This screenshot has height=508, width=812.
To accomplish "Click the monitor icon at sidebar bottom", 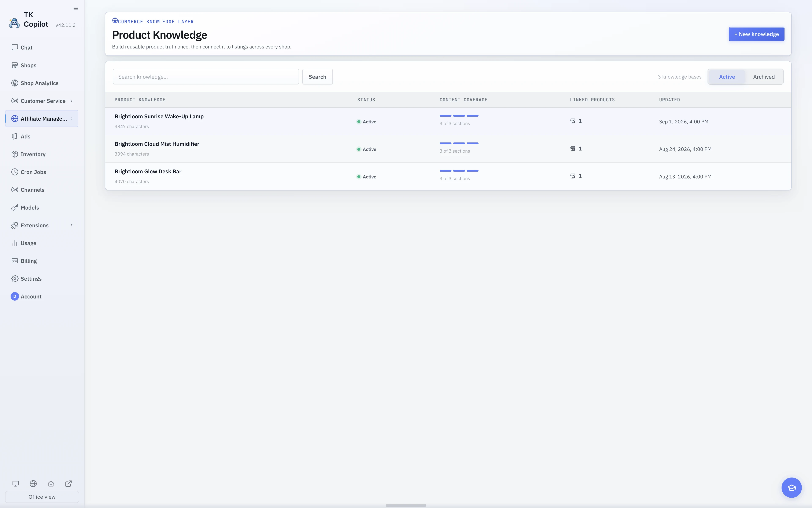I will click(15, 483).
